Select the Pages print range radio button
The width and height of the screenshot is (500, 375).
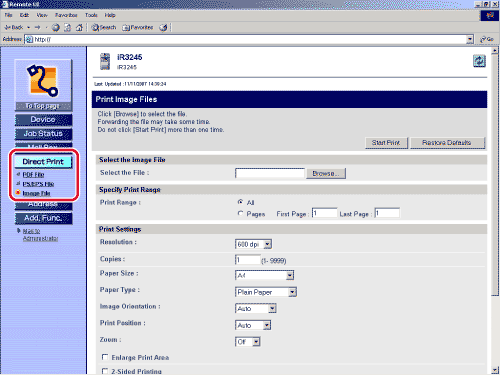pyautogui.click(x=240, y=213)
